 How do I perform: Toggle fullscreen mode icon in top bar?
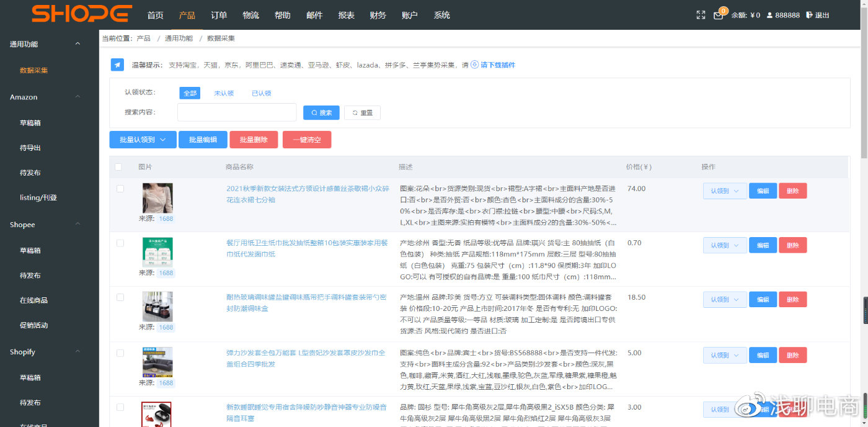[701, 14]
